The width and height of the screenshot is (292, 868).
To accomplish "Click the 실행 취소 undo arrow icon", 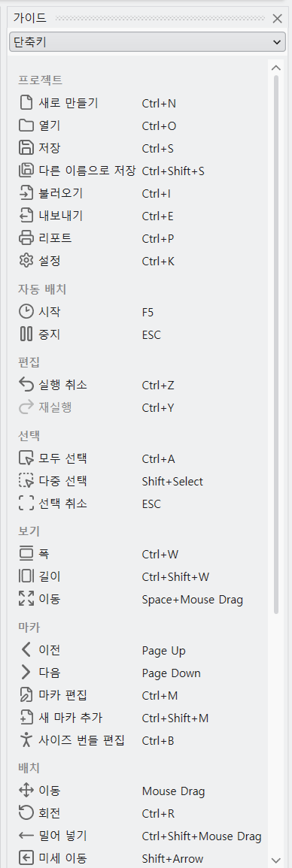I will 26,384.
